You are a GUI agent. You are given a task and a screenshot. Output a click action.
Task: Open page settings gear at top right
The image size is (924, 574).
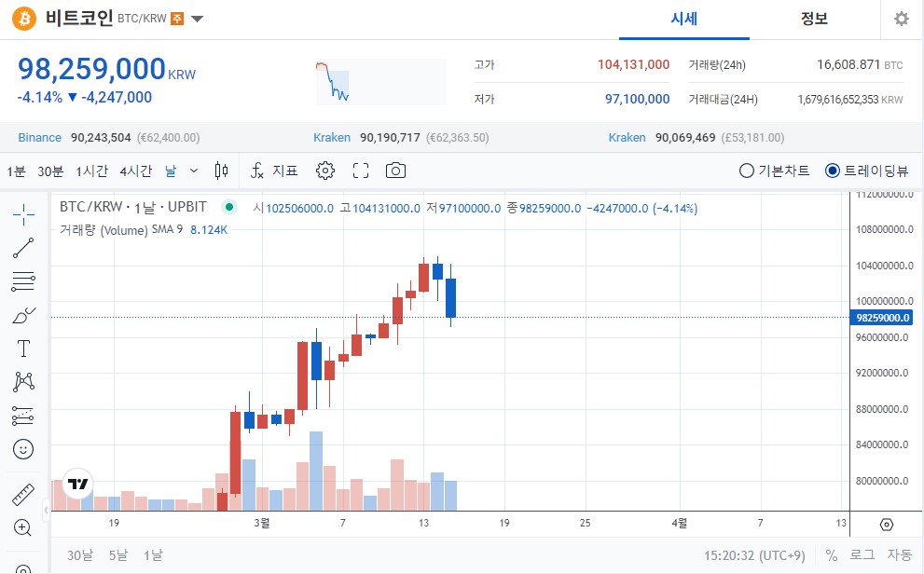[x=902, y=19]
